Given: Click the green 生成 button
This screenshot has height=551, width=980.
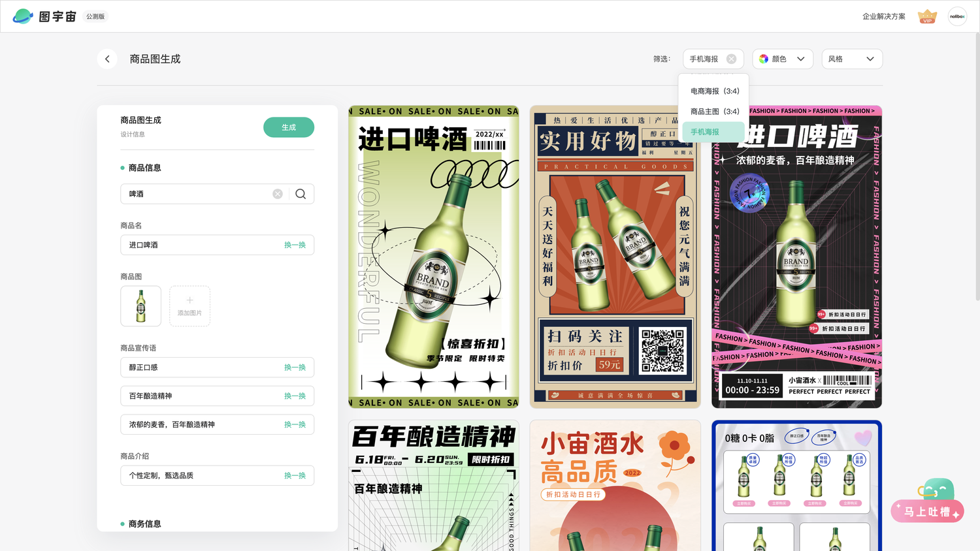Looking at the screenshot, I should 289,127.
